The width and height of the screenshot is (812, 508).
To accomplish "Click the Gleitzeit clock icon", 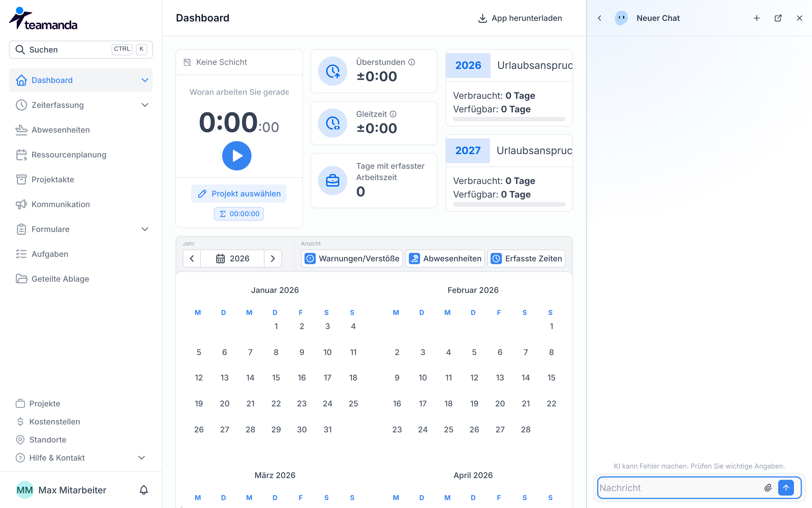I will [x=332, y=123].
